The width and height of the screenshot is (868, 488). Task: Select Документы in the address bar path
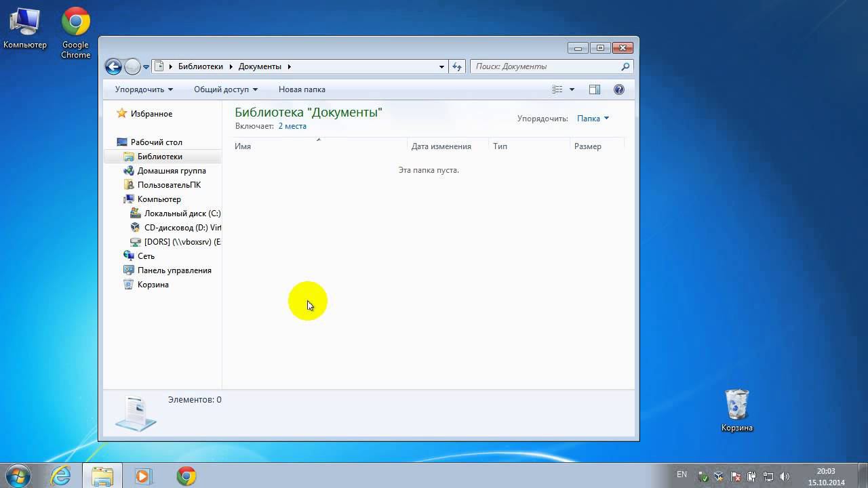tap(260, 66)
